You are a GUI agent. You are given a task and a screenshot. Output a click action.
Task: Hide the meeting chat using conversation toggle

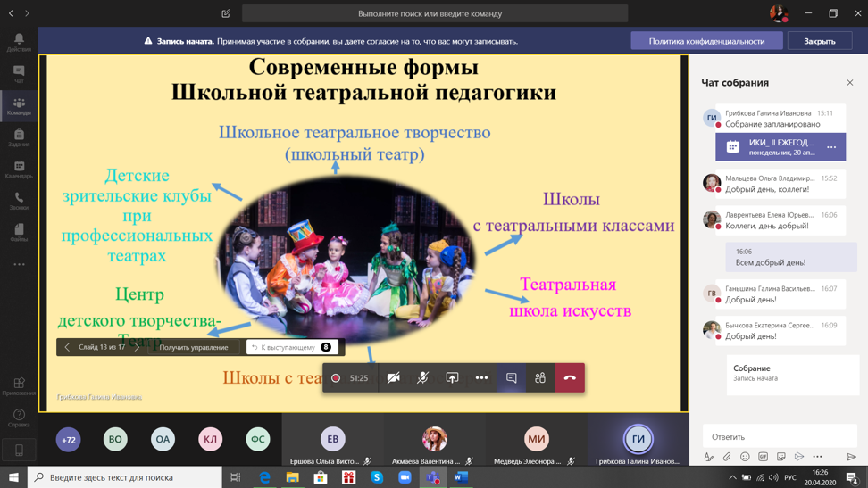[x=511, y=378]
